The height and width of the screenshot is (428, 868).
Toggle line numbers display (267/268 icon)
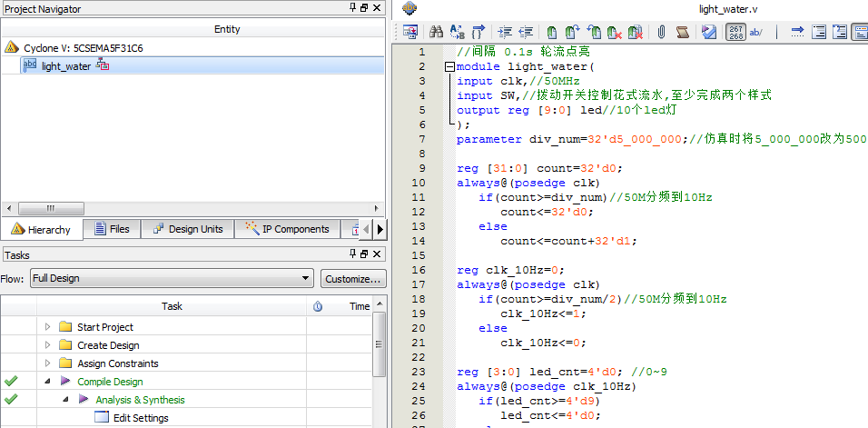(x=735, y=32)
